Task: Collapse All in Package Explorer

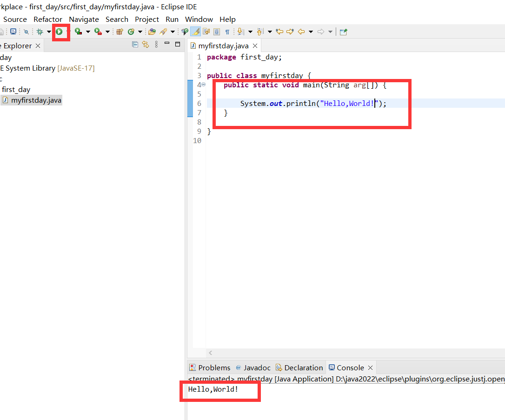Action: pyautogui.click(x=135, y=45)
